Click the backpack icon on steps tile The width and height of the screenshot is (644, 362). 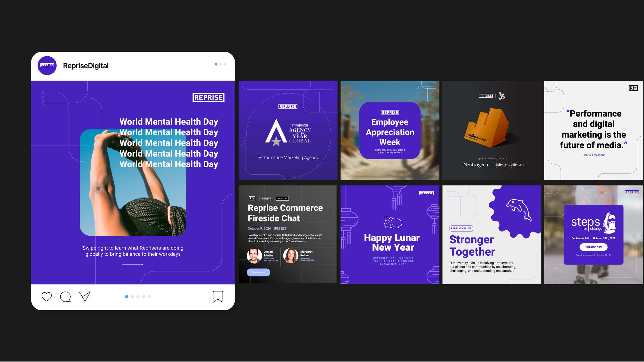tap(610, 223)
